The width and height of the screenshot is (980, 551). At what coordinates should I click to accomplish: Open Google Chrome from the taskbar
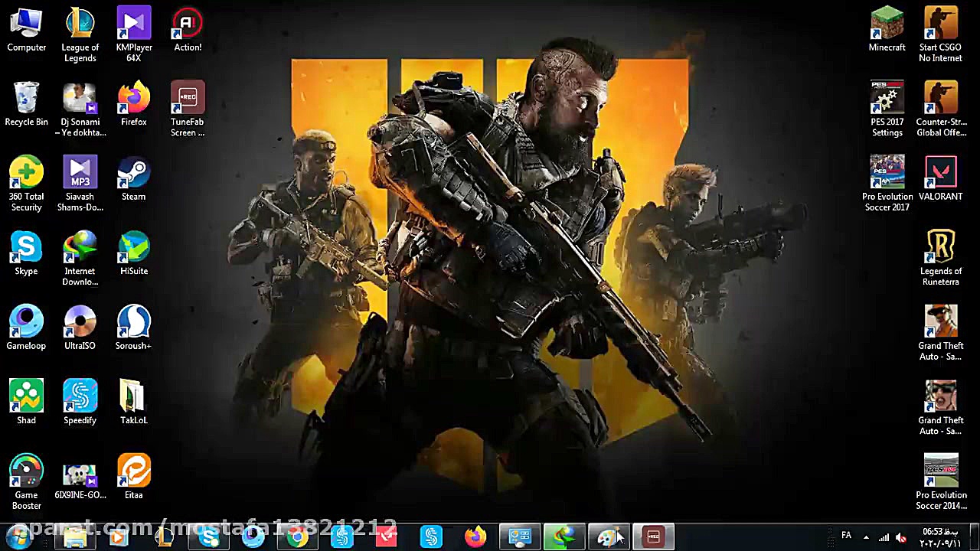297,537
